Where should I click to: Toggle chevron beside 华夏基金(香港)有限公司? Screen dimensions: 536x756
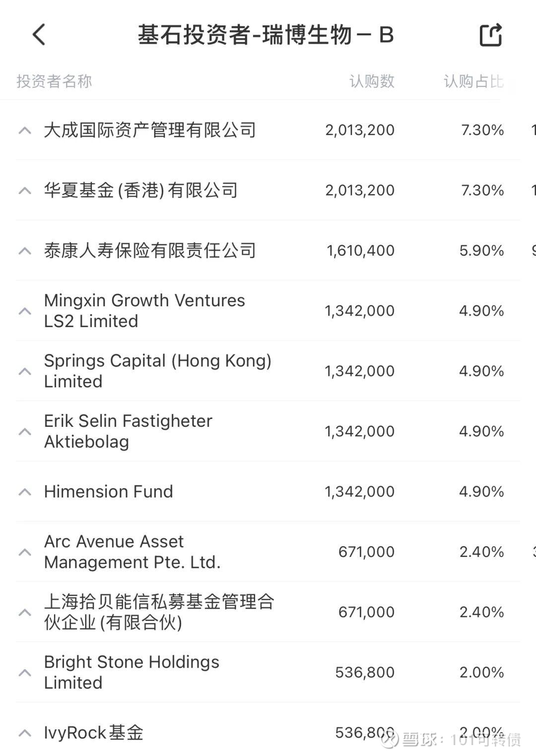[25, 191]
